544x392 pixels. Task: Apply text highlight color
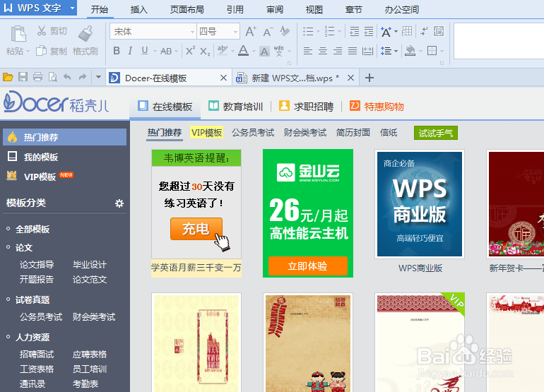(x=223, y=51)
